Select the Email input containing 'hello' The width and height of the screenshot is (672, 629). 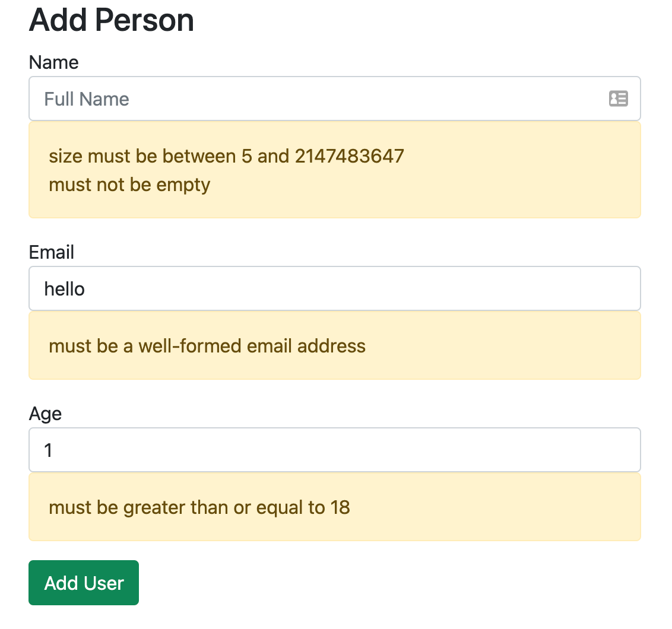pos(237,288)
